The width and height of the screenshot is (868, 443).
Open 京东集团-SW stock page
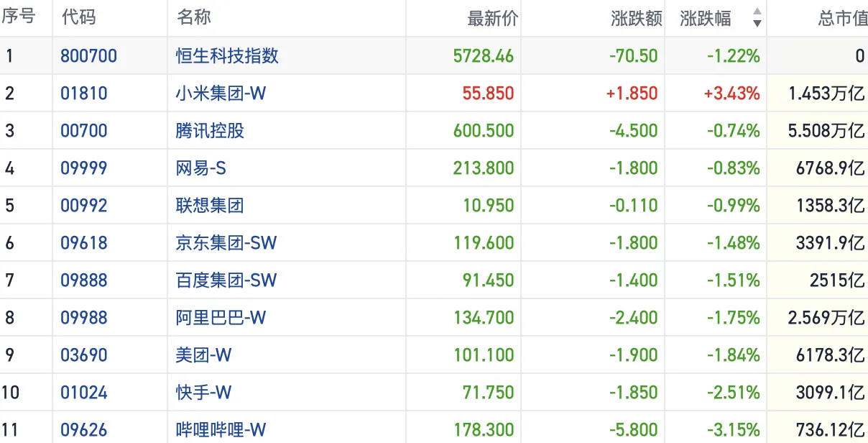[x=226, y=243]
